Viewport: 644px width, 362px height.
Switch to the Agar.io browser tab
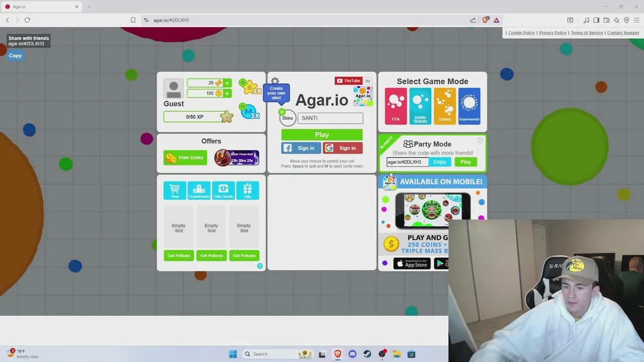40,7
